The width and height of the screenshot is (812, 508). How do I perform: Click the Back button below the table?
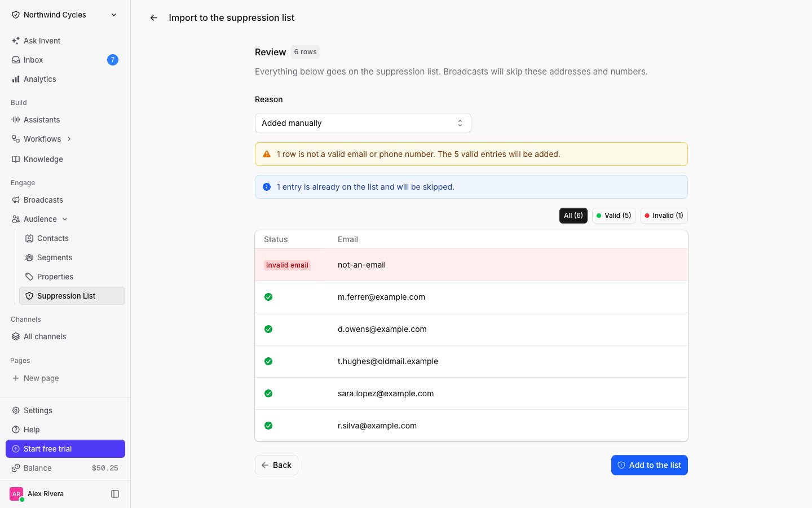coord(276,465)
